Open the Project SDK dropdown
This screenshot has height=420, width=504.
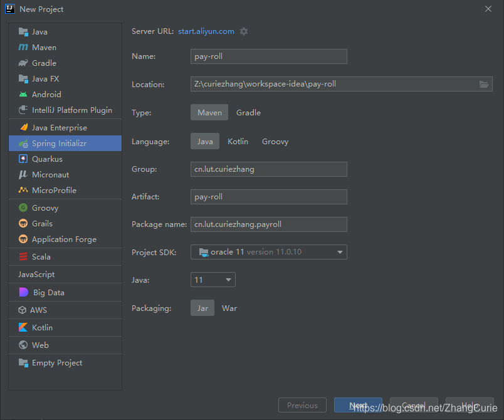[x=269, y=252]
